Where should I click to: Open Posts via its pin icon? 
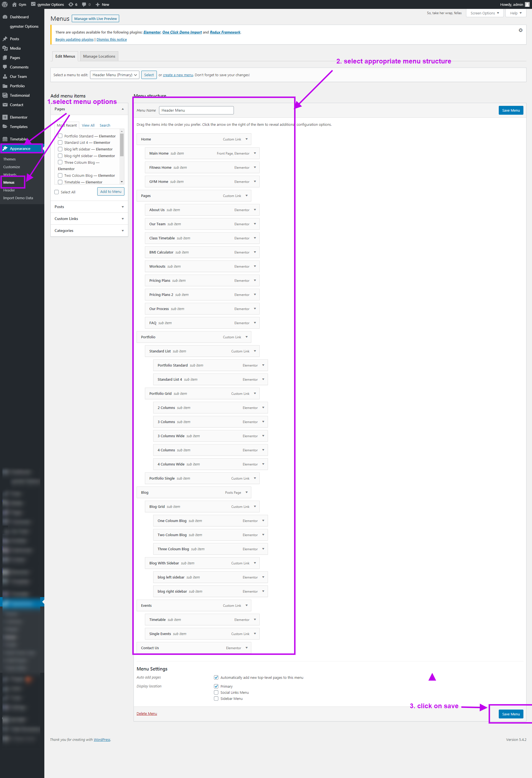[5, 39]
